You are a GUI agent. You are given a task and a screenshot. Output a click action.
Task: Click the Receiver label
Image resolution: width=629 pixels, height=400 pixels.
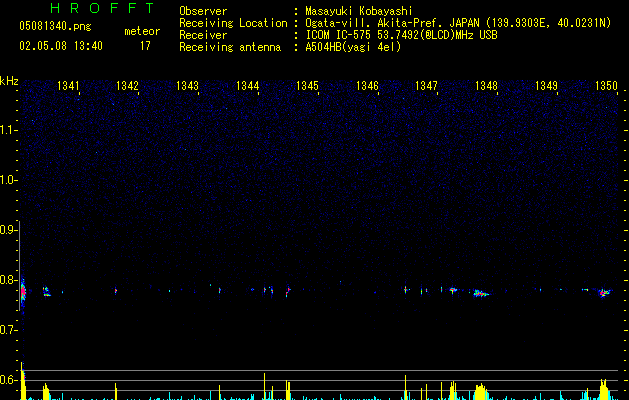point(203,35)
